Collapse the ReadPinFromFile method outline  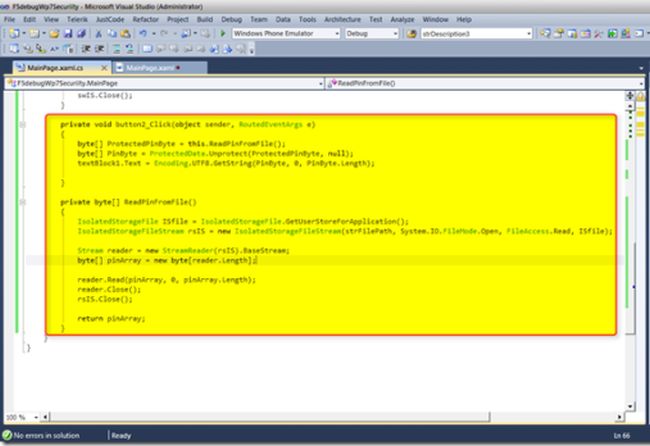pyautogui.click(x=23, y=201)
